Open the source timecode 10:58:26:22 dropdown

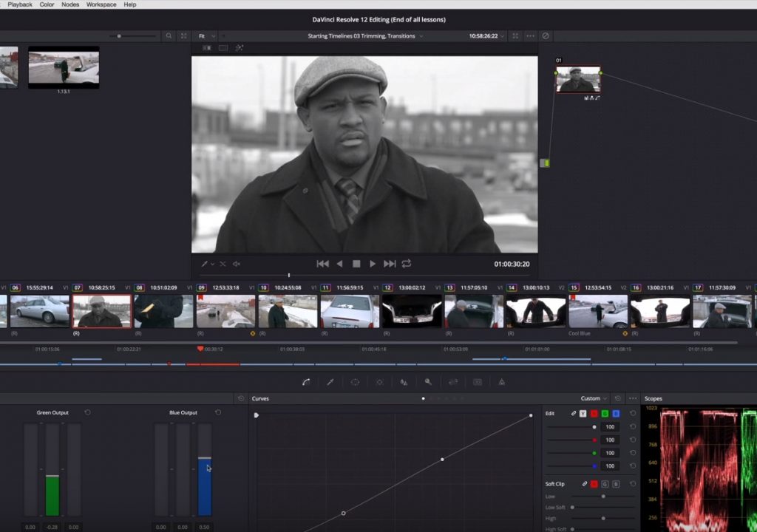(x=486, y=35)
